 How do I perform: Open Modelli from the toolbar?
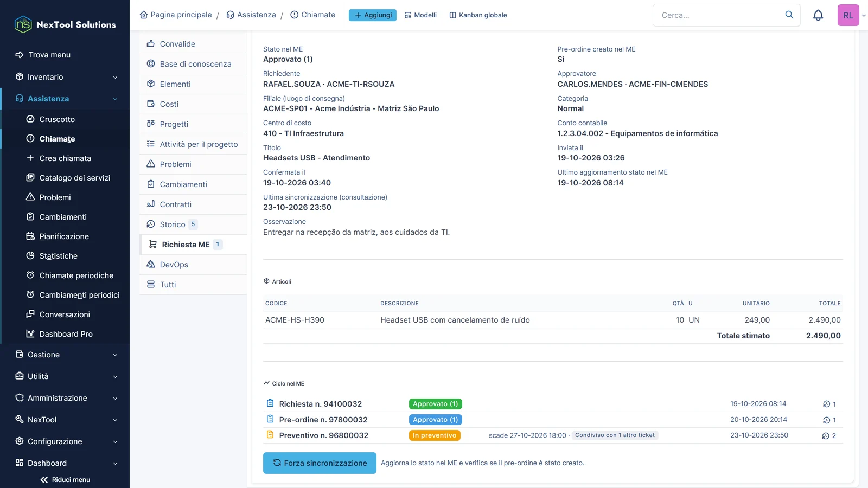click(420, 15)
